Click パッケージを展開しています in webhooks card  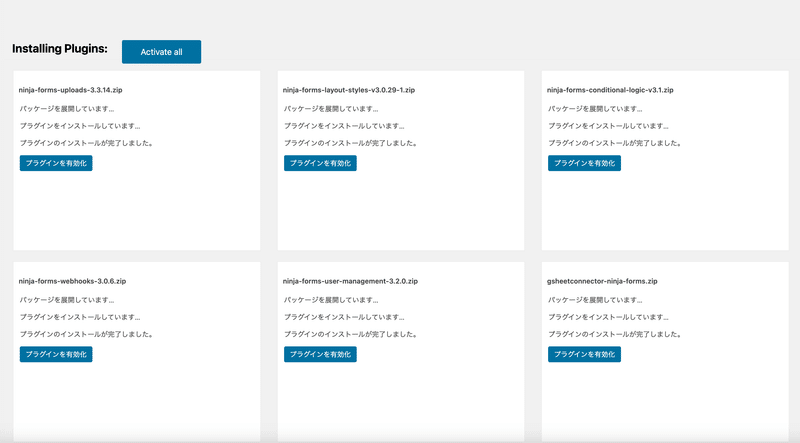tap(67, 300)
